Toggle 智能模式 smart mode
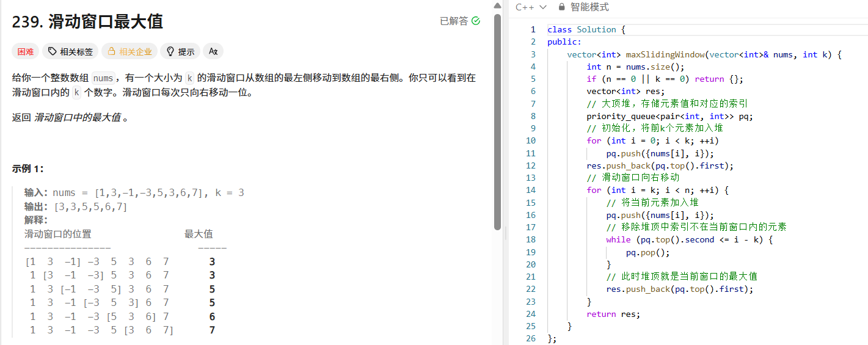Viewport: 868px width, 345px height. 589,7
